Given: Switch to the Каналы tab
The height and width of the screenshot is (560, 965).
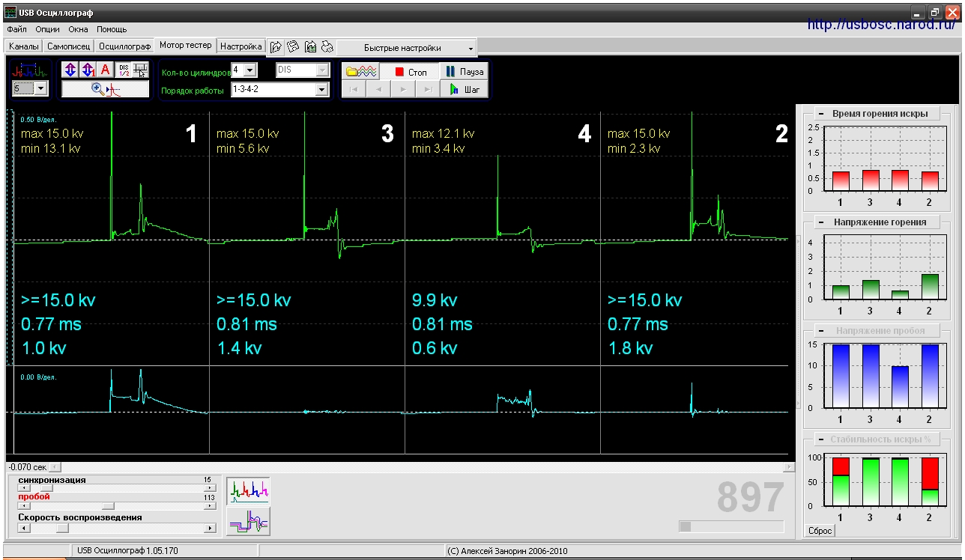Looking at the screenshot, I should click(x=24, y=46).
